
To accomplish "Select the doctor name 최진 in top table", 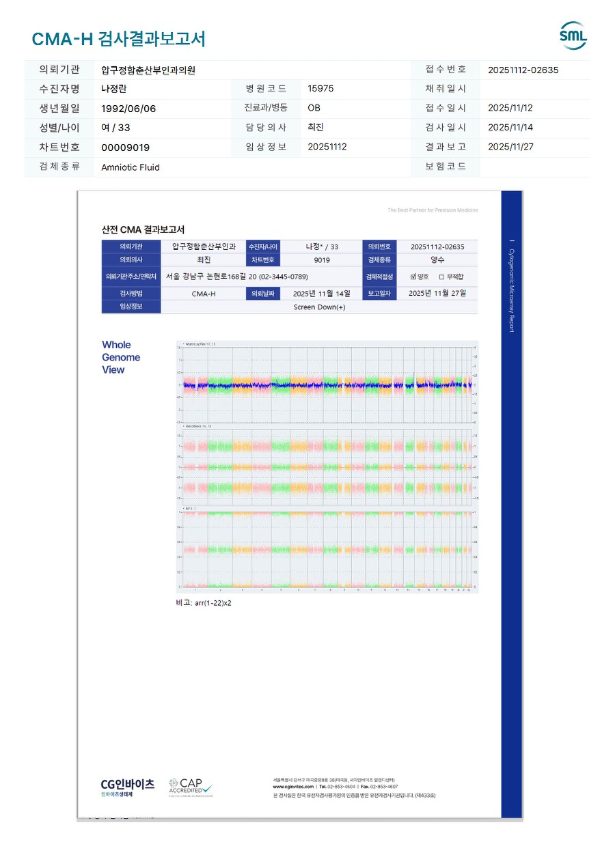I will tap(316, 128).
